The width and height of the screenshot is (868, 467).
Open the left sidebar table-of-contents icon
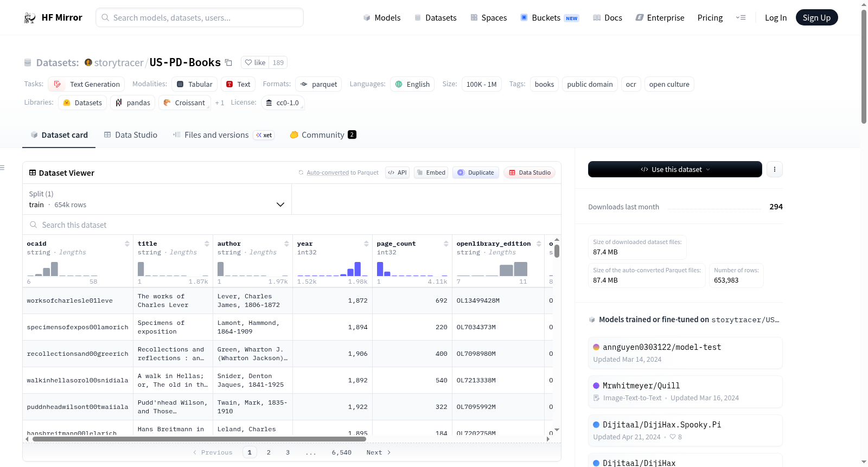pos(3,168)
